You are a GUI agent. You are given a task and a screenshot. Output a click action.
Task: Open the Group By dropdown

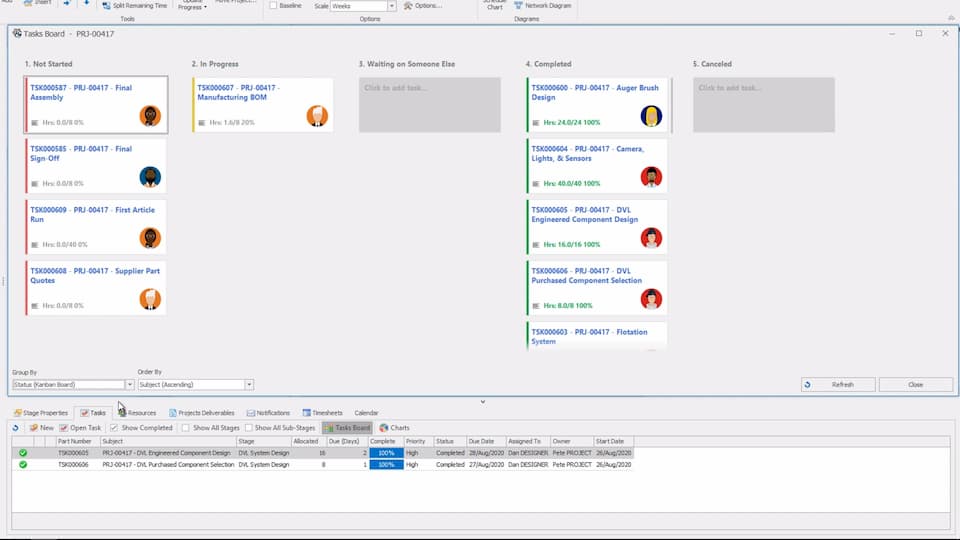(129, 385)
